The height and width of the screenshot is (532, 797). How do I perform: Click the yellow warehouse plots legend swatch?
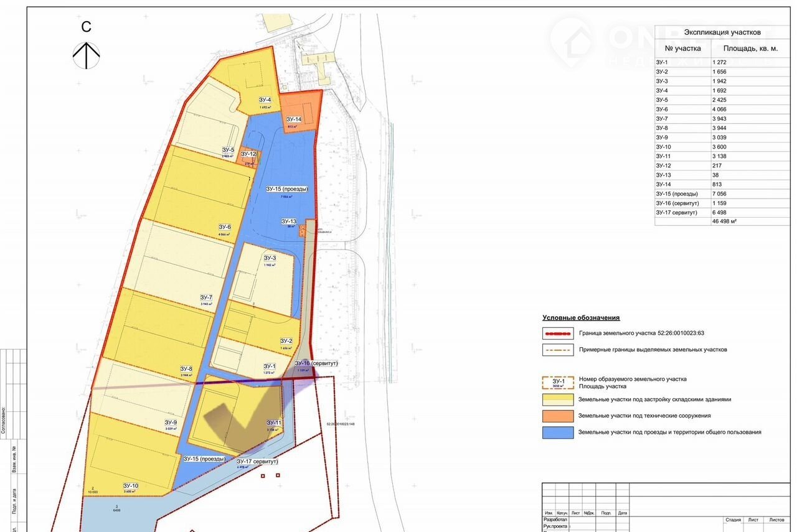point(557,399)
